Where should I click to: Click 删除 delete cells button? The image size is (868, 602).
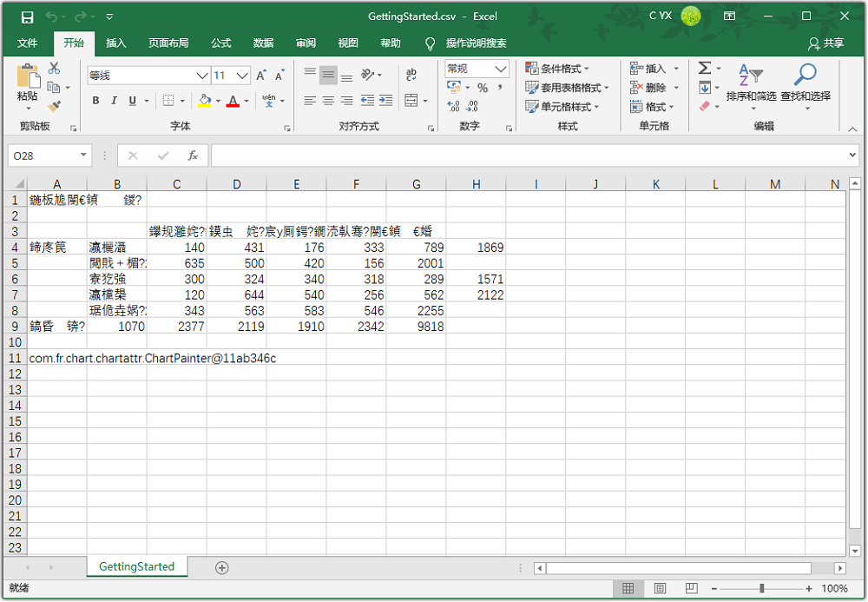[654, 88]
